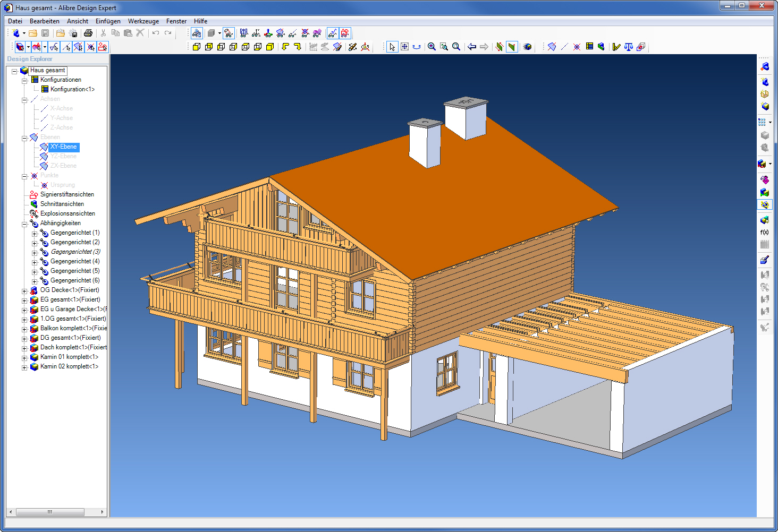Viewport: 778px width, 532px height.
Task: Expand the Kamin 02 komplett<1> node
Action: 24,367
